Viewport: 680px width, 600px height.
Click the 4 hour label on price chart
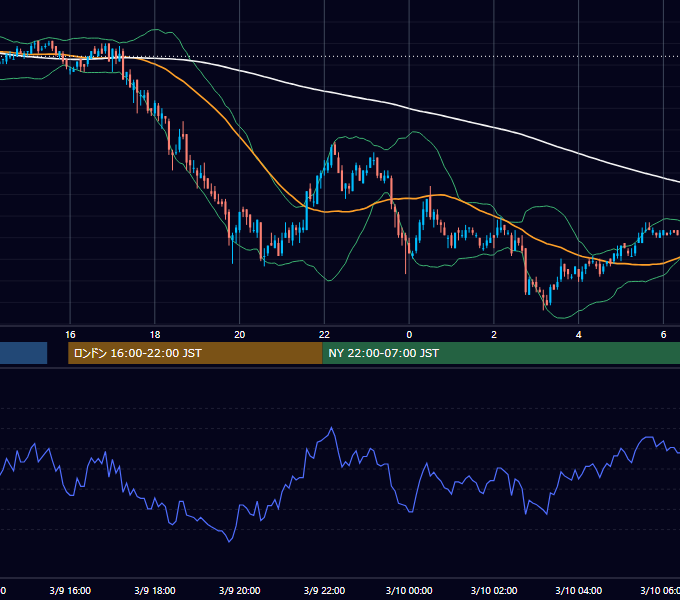click(x=579, y=335)
